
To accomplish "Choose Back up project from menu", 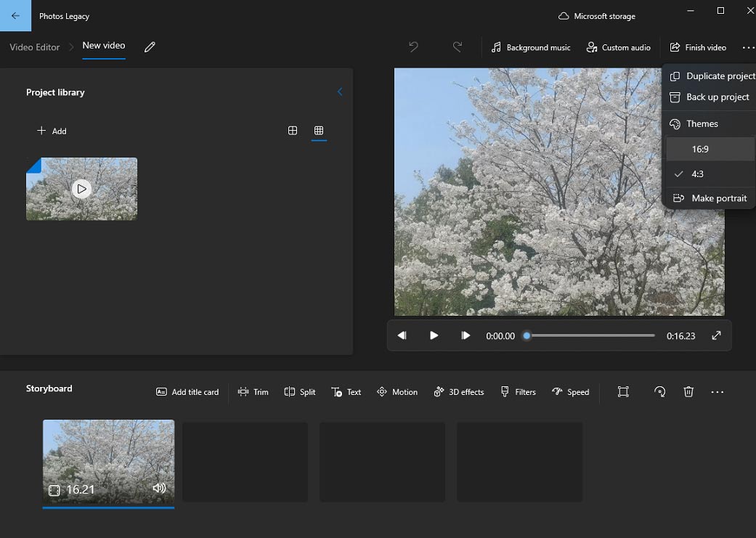I will tap(710, 97).
